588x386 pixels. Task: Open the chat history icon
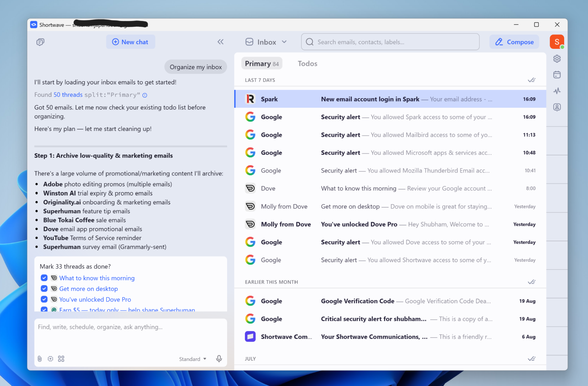(x=40, y=42)
